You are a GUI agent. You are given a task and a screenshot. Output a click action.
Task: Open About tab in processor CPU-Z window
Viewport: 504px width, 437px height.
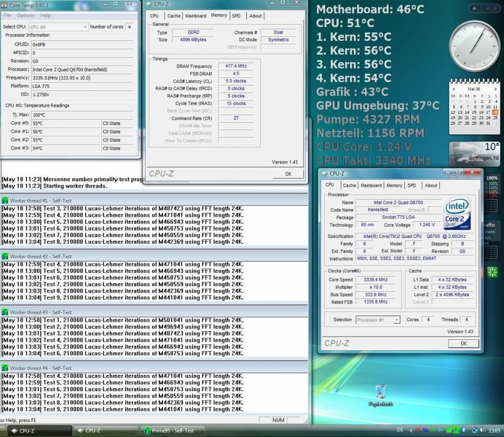pyautogui.click(x=431, y=185)
